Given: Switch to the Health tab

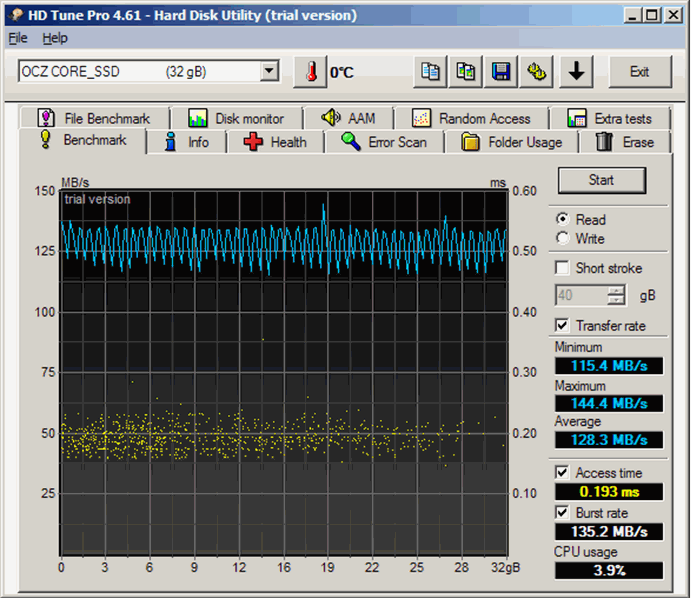Looking at the screenshot, I should (275, 142).
